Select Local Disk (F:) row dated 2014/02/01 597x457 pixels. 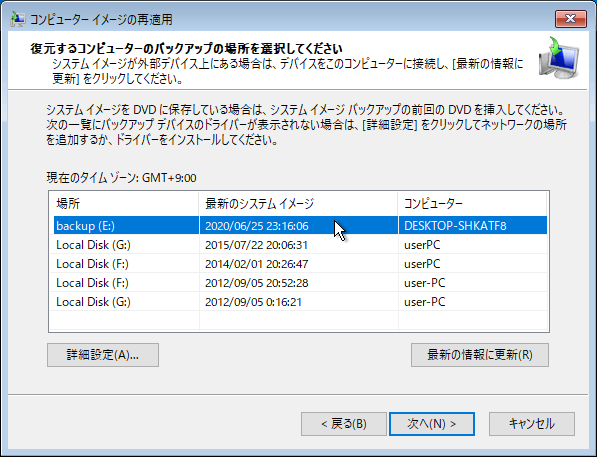point(300,264)
